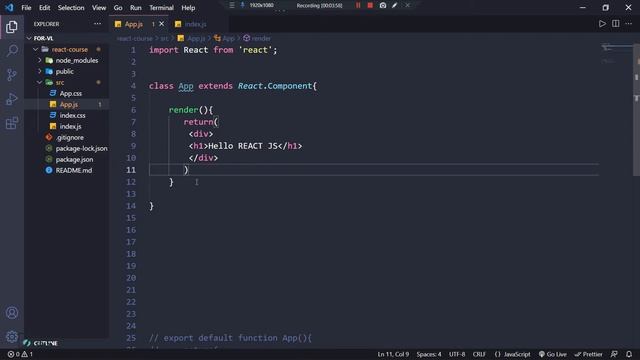Open package.json file
The width and height of the screenshot is (640, 360).
[67, 160]
